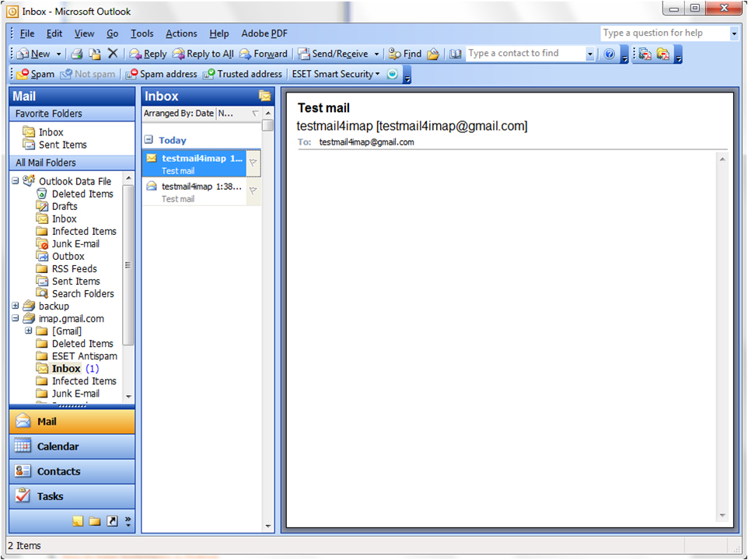748x560 pixels.
Task: Open the help question box dropdown arrow
Action: pos(734,33)
